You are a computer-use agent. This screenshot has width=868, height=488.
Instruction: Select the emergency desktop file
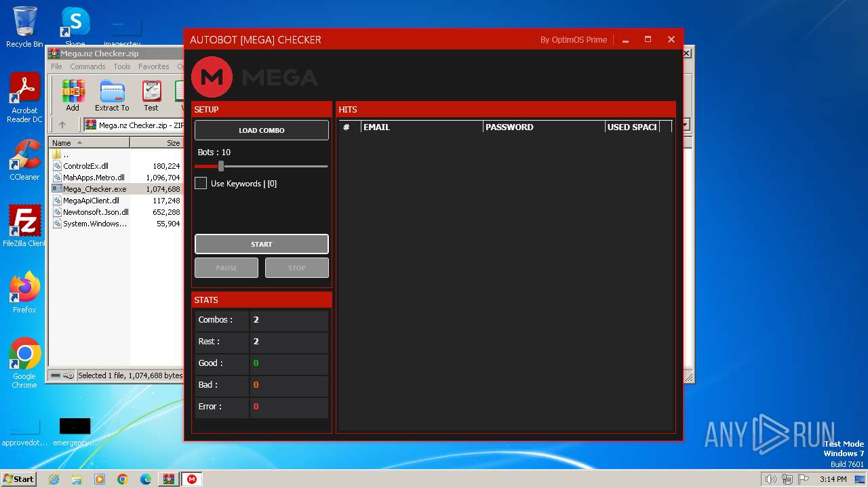pos(75,433)
